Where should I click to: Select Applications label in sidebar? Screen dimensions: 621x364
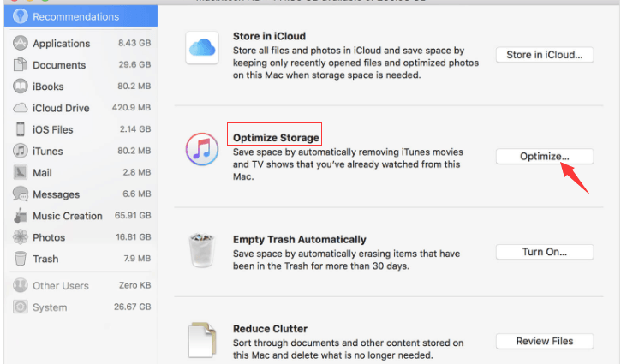(x=62, y=43)
